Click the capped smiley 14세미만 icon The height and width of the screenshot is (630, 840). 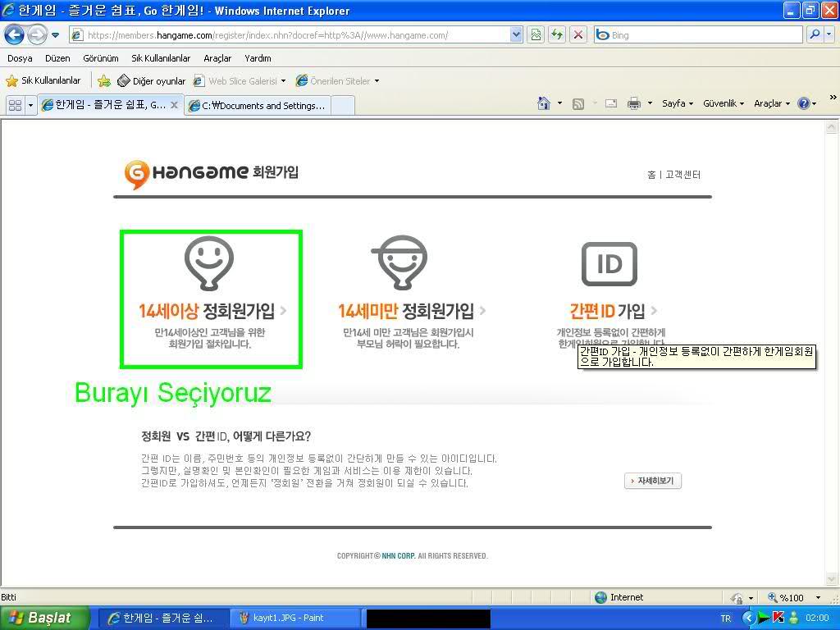coord(399,262)
